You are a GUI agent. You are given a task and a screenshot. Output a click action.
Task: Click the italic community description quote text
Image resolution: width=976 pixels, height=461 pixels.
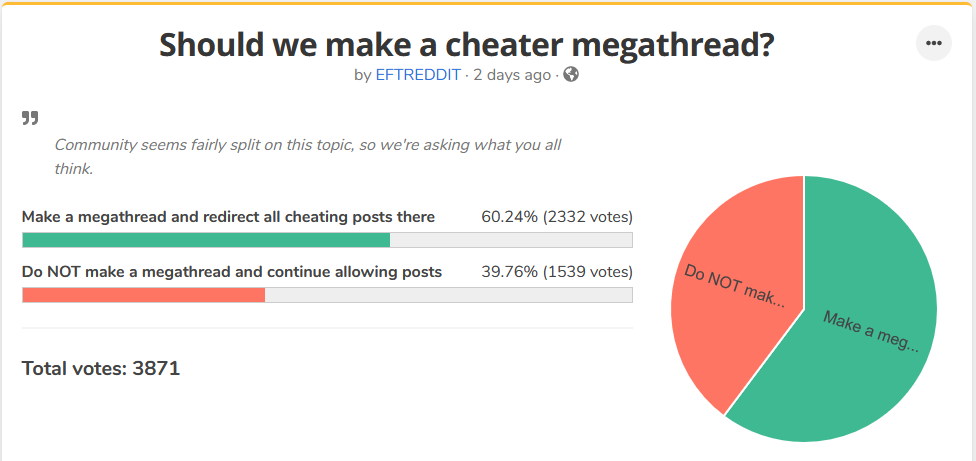click(307, 156)
